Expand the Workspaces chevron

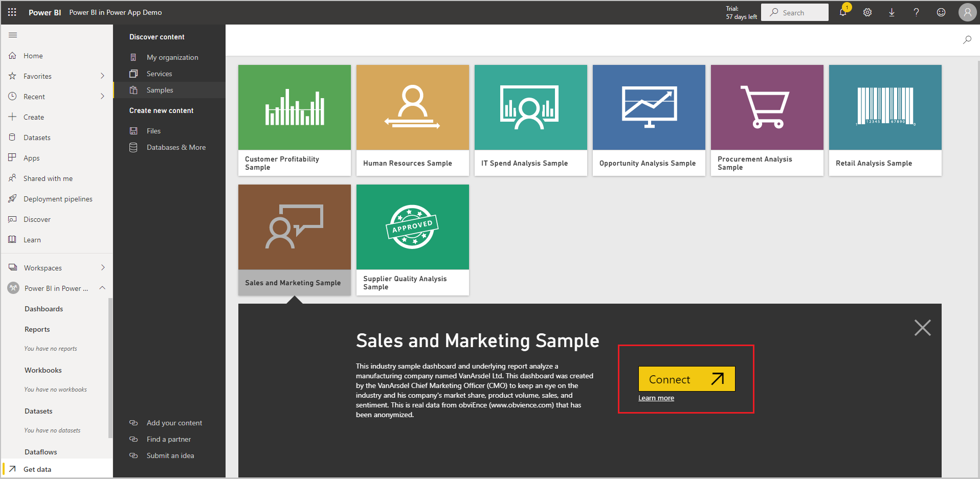coord(102,267)
